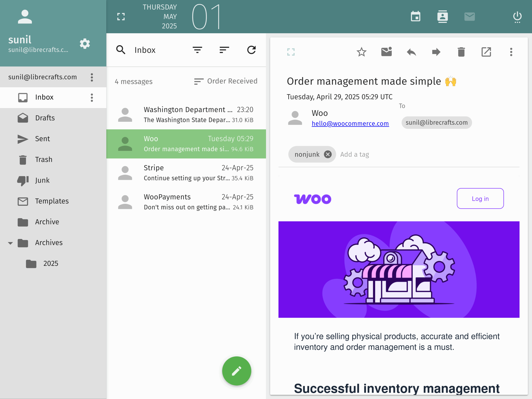Screen dimensions: 532x399
Task: Open message in a popup window
Action: click(486, 52)
